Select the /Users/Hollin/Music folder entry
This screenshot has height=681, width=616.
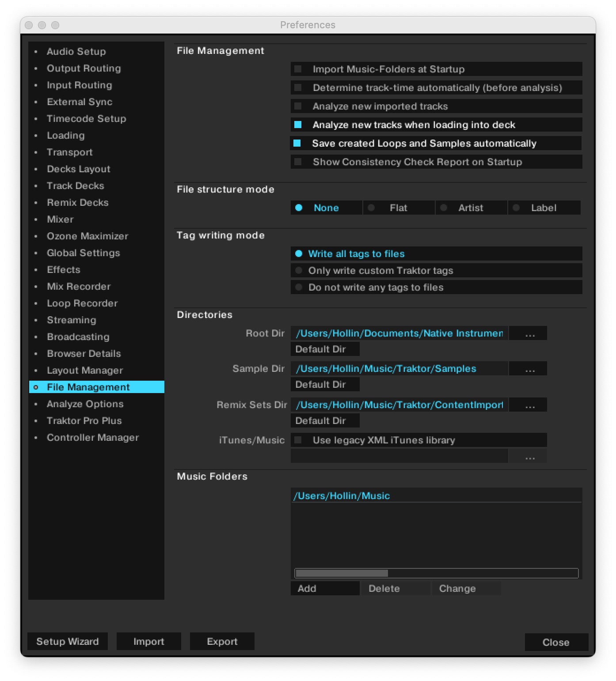(342, 496)
